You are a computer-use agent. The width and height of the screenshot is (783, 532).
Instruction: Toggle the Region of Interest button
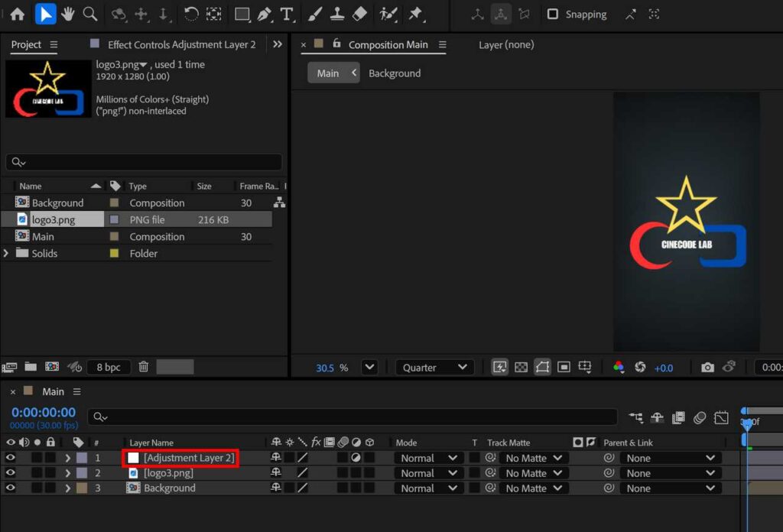coord(564,368)
